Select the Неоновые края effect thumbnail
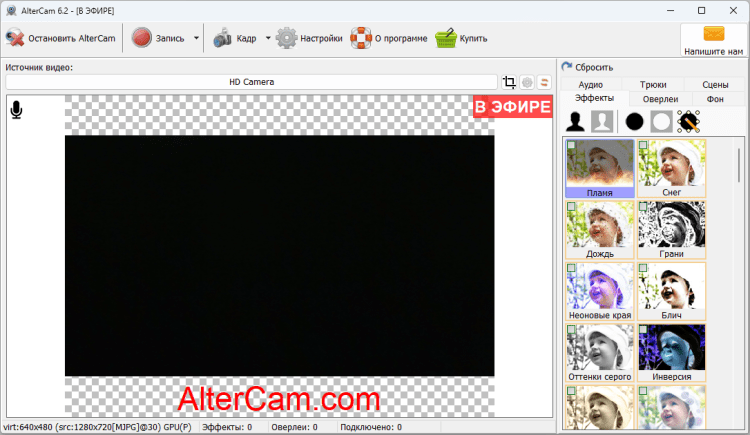Image resolution: width=750 pixels, height=435 pixels. click(600, 291)
